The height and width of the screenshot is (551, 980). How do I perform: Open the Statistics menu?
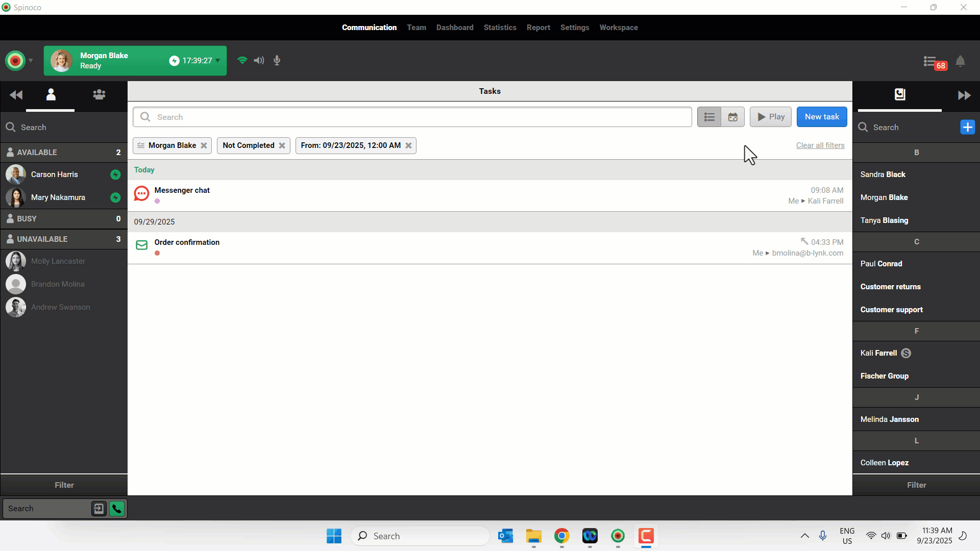point(500,28)
